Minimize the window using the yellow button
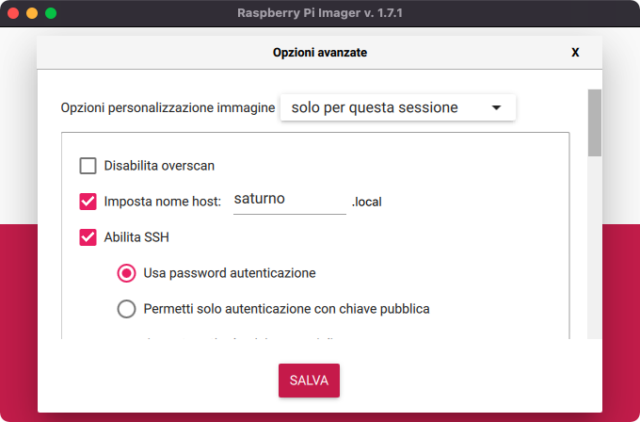The width and height of the screenshot is (640, 422). [x=31, y=13]
